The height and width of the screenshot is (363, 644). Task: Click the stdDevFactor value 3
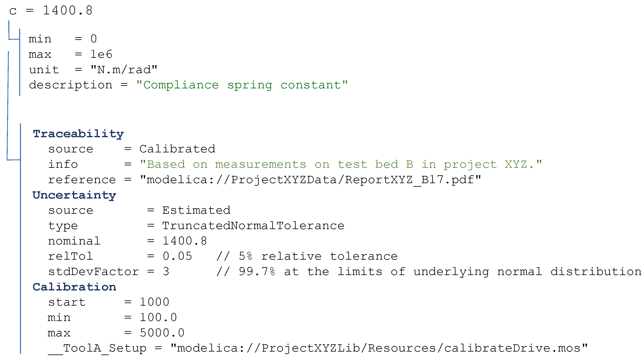click(x=166, y=272)
